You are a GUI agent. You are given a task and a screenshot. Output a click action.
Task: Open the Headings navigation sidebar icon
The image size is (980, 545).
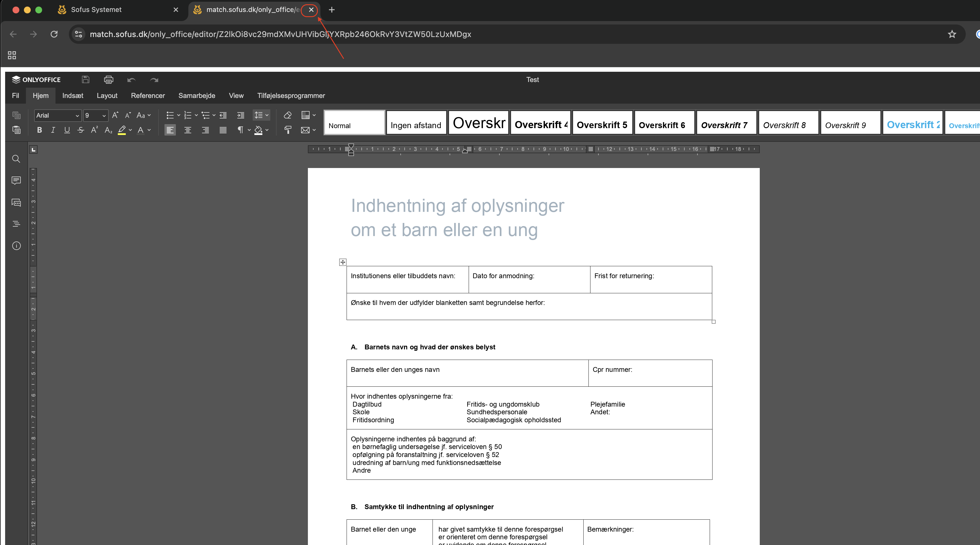pyautogui.click(x=16, y=224)
